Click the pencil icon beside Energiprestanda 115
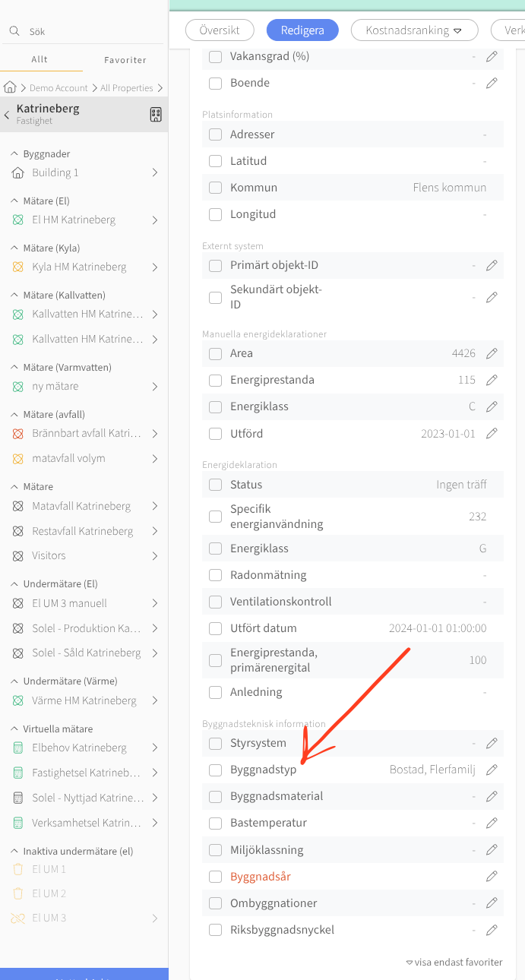Screen dimensions: 525x980 pyautogui.click(x=492, y=380)
